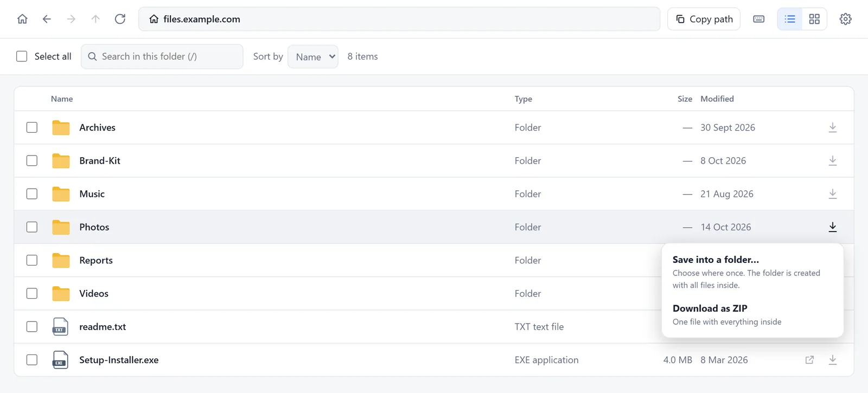Open the Music folder name
Viewport: 868px width, 393px height.
(x=92, y=194)
